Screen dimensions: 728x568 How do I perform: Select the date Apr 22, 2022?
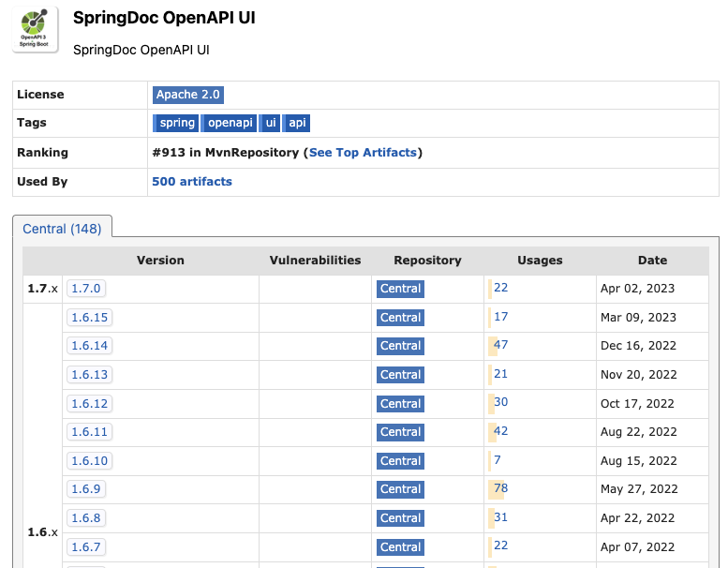click(637, 518)
